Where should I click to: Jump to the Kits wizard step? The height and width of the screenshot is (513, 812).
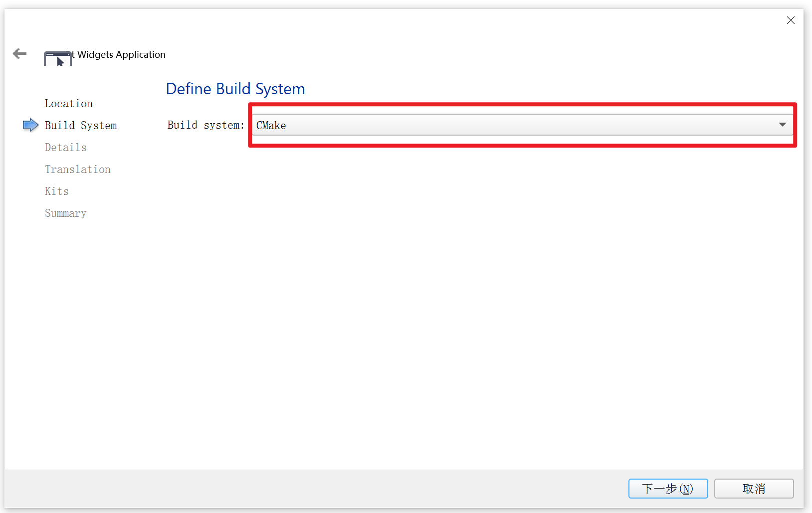point(57,191)
